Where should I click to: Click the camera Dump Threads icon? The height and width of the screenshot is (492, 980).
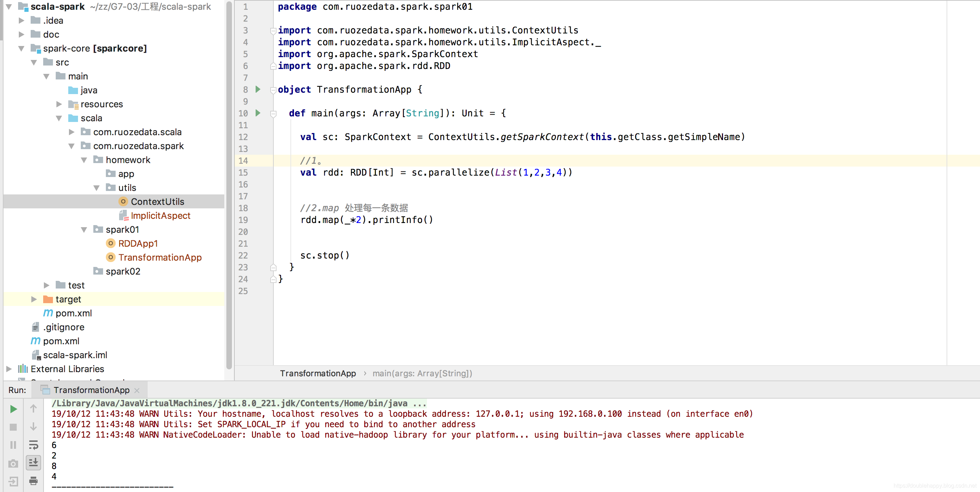coord(13,463)
